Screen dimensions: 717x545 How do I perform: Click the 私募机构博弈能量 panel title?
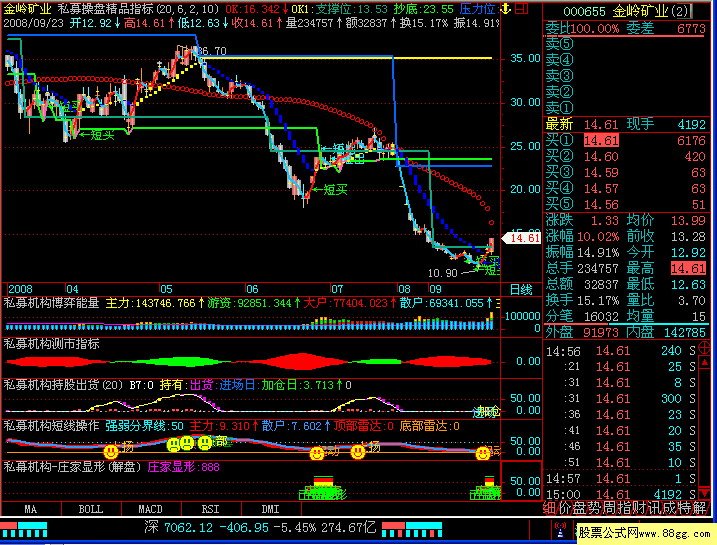(51, 303)
